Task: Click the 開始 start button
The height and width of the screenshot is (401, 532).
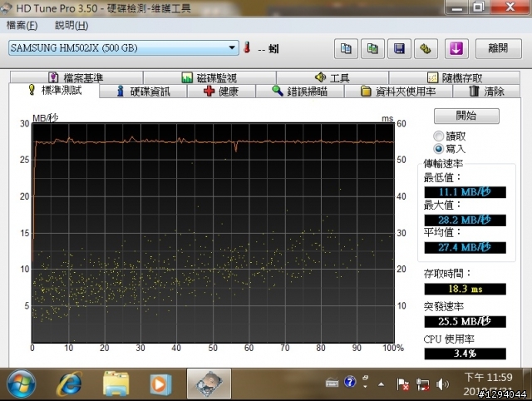Action: [x=466, y=116]
